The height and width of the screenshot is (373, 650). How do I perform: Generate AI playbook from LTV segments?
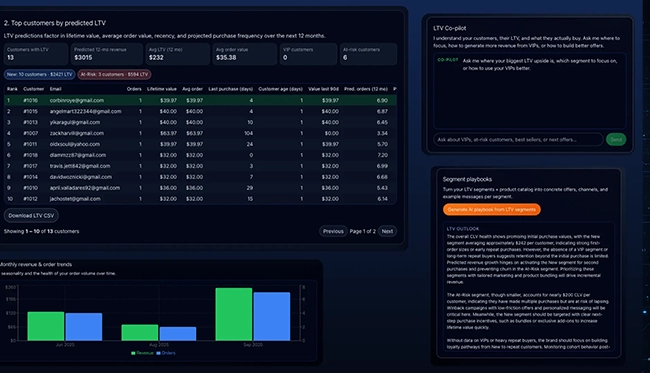(x=492, y=210)
